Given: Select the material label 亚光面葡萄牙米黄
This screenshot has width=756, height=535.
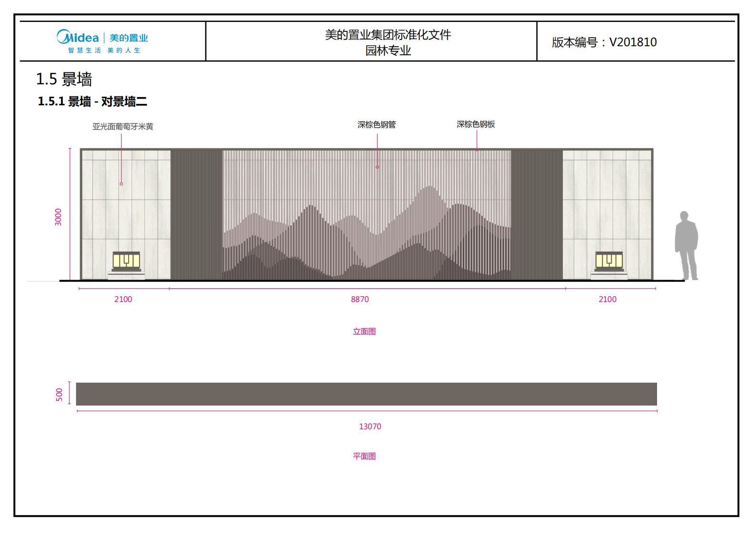Looking at the screenshot, I should pyautogui.click(x=123, y=127).
